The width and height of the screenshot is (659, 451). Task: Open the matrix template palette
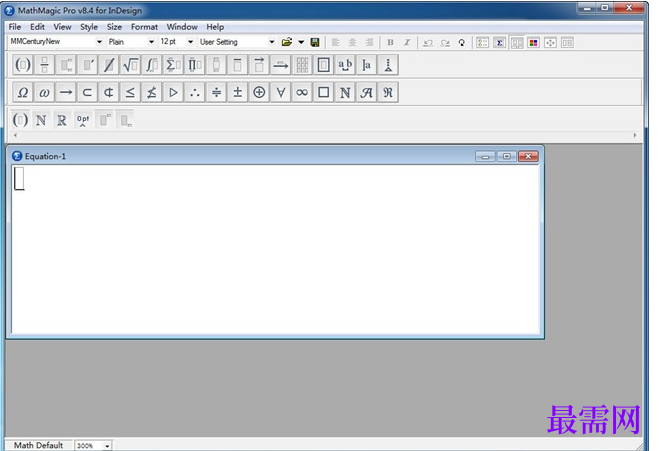tap(302, 65)
